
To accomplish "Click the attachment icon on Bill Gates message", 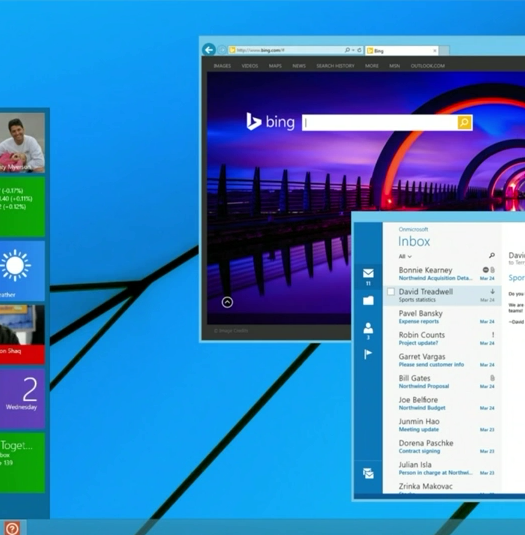I will (492, 378).
